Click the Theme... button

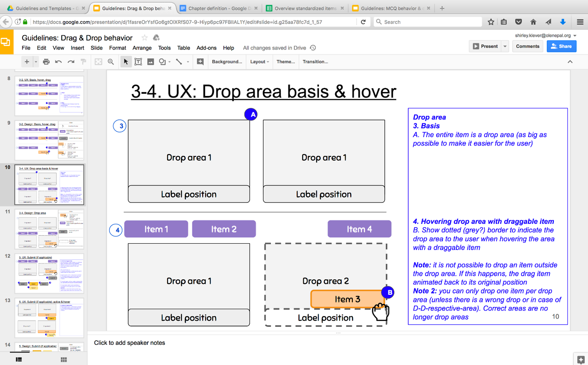point(286,62)
